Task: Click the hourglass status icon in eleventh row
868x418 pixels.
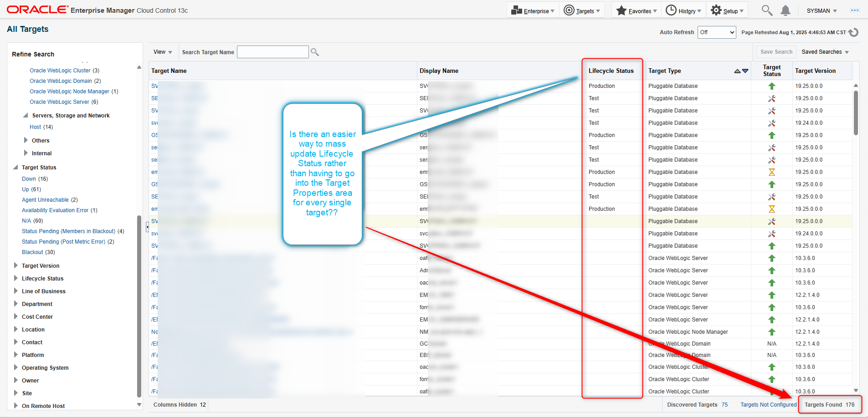Action: pos(771,209)
